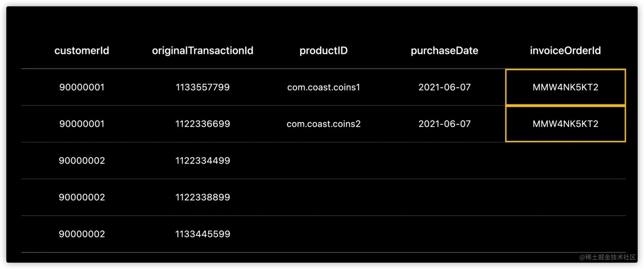Select customer ID in the 1122336699 row
Image resolution: width=644 pixels, height=269 pixels.
82,124
